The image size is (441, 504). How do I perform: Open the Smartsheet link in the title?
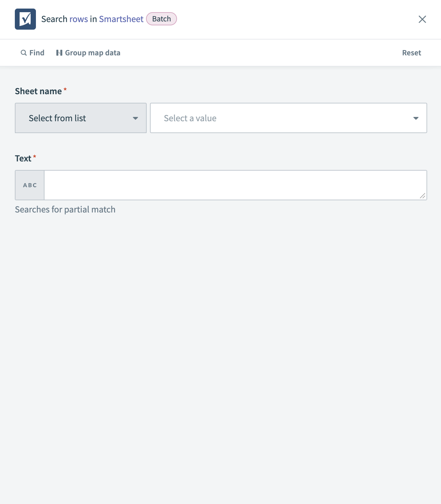(121, 19)
